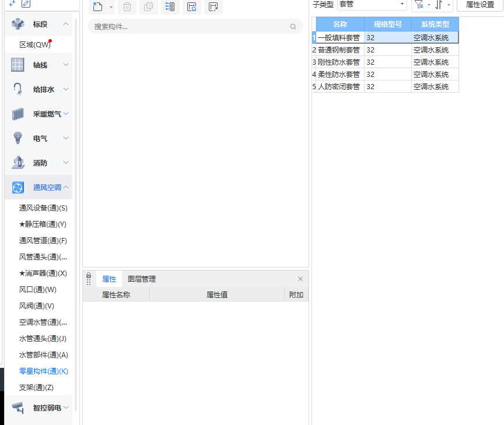This screenshot has width=504, height=425.
Task: Click the 消防 hydrant icon
Action: (x=18, y=163)
